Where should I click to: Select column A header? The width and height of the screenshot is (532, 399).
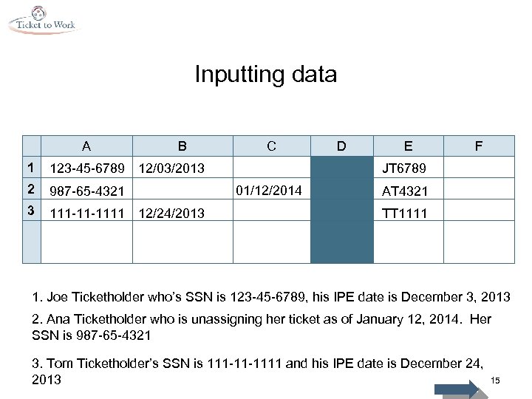tap(86, 146)
